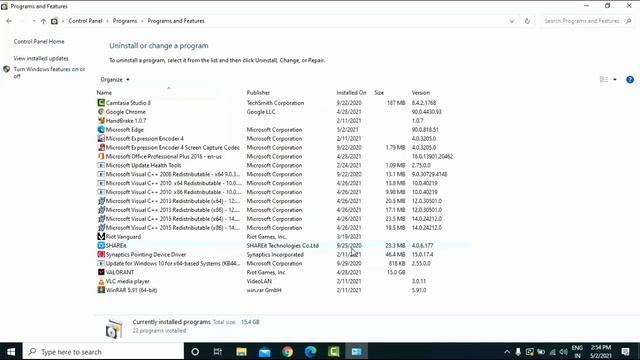Click SHAREit Technologies Co.Ltd publisher

(x=282, y=245)
